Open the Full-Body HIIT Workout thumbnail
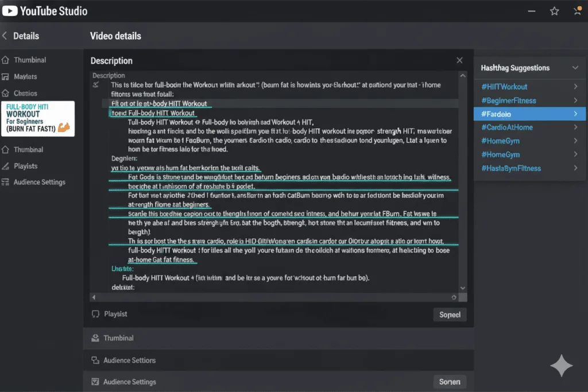Screen dimensions: 588x392 (38, 118)
